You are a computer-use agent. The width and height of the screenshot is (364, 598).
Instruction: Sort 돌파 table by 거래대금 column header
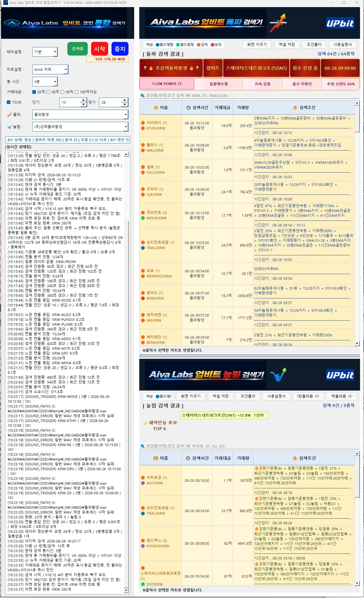point(222,108)
